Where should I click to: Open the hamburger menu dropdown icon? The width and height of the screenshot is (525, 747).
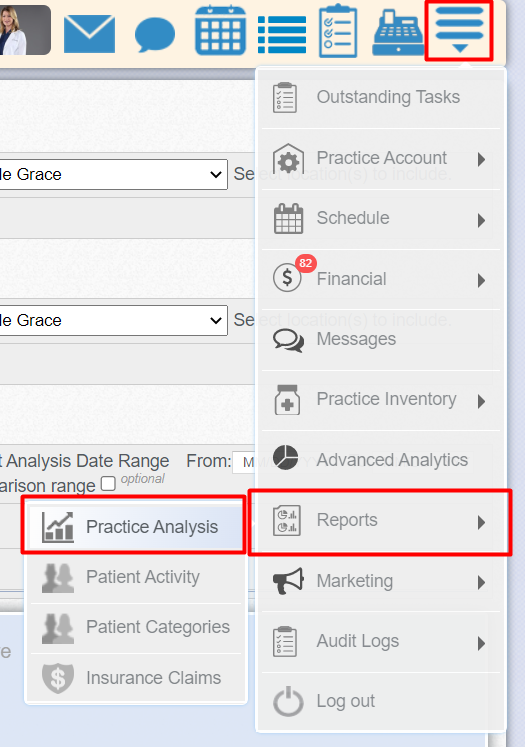pos(459,30)
